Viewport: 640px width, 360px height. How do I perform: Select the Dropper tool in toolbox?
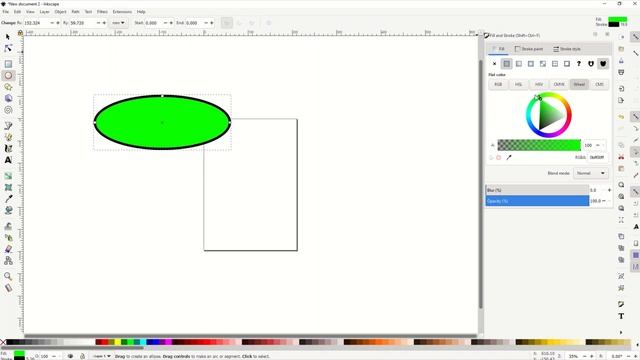(x=8, y=199)
